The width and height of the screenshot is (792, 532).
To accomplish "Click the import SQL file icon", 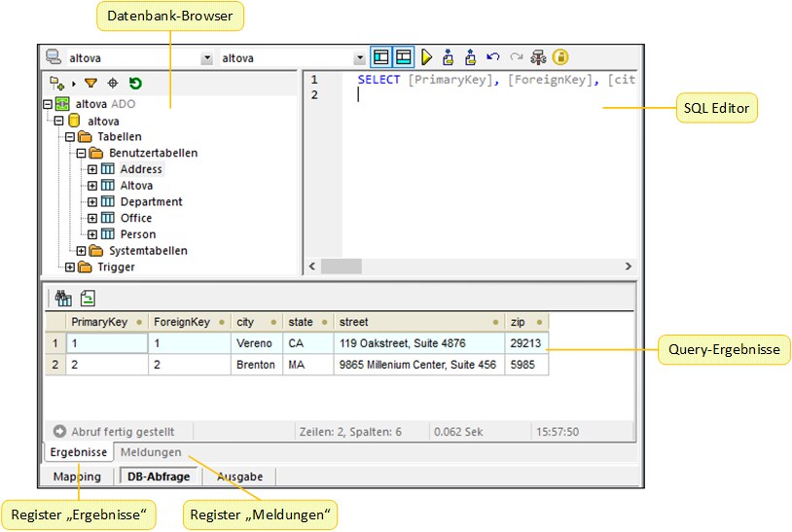I will pyautogui.click(x=449, y=58).
